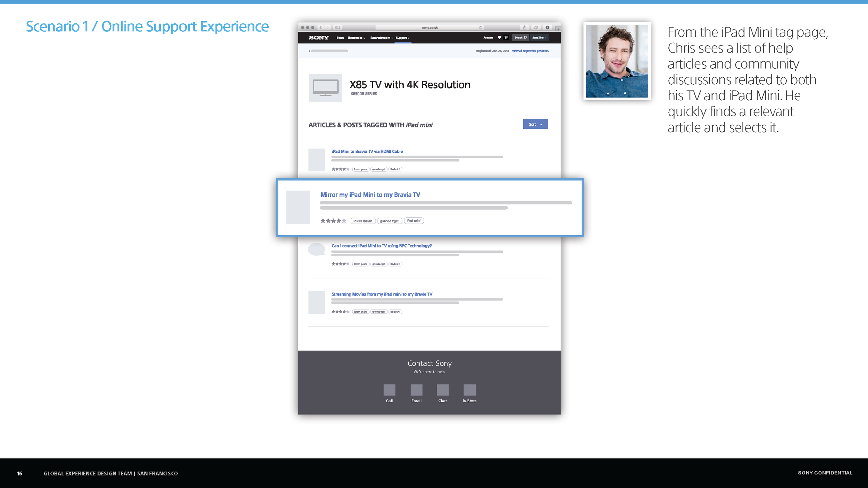Click the Electronics menu item in navbar
868x488 pixels.
355,37
